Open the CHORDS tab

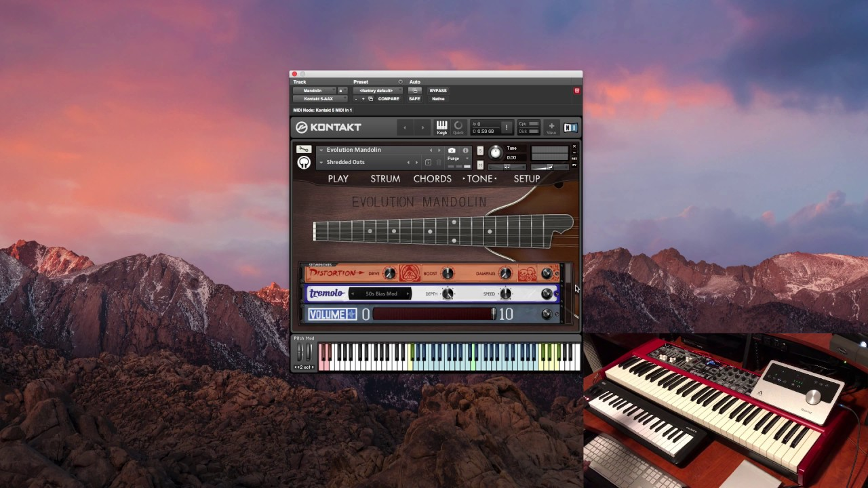click(433, 179)
